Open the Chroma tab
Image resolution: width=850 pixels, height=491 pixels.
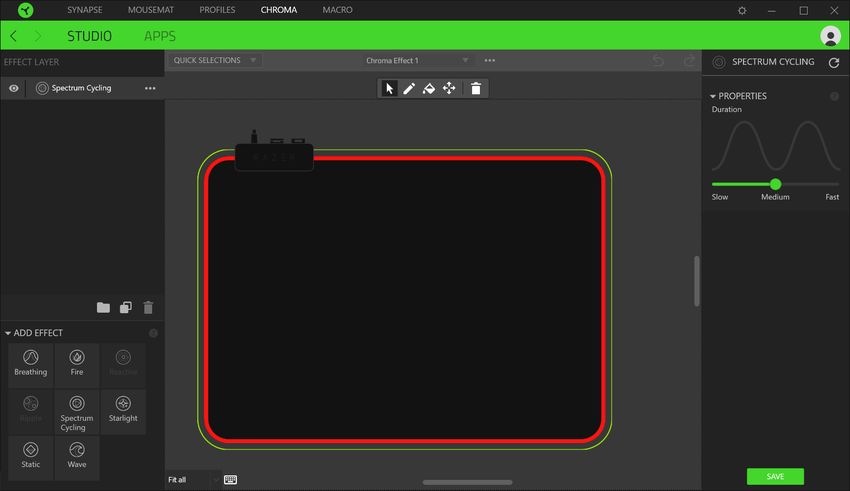(279, 10)
